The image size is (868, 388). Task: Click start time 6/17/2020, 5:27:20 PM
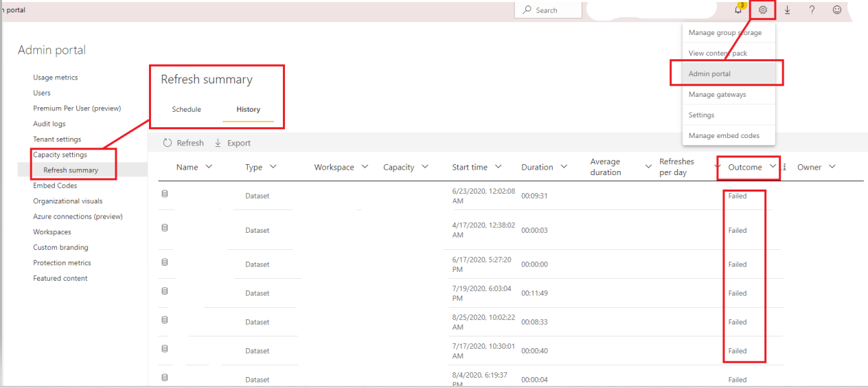(483, 264)
